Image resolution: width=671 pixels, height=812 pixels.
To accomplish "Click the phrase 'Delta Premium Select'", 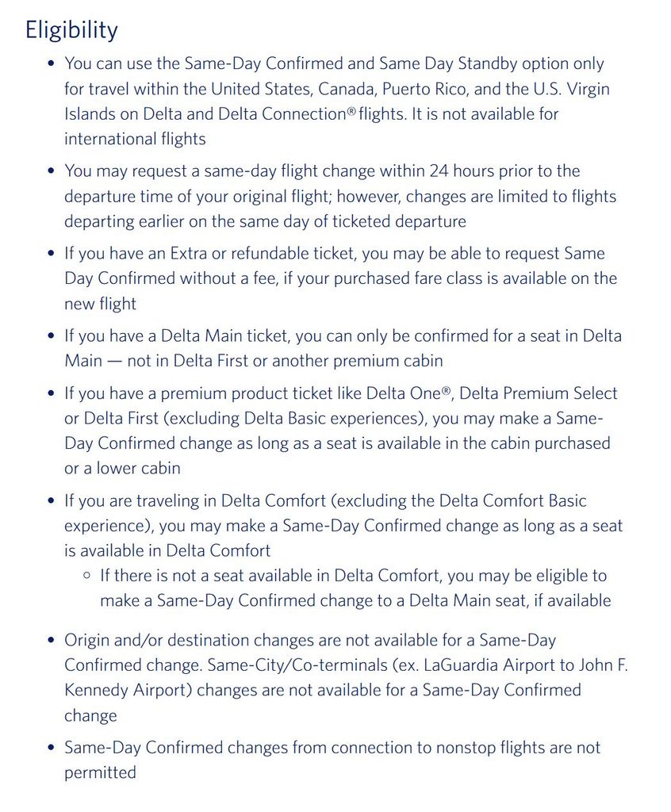I will (539, 393).
